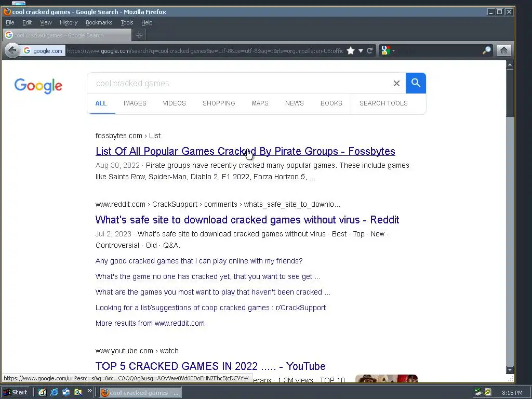Launch the magnifier folder quick launch icon
Image resolution: width=532 pixels, height=399 pixels.
(x=78, y=393)
